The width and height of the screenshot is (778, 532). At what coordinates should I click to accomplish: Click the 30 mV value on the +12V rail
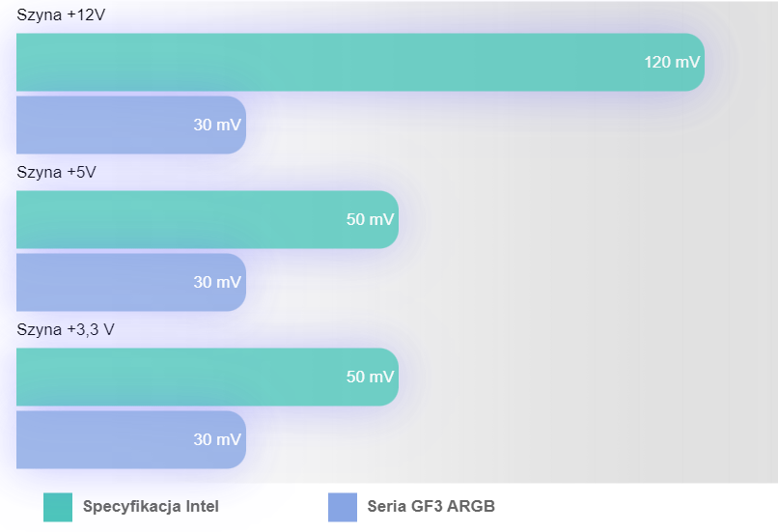click(x=217, y=125)
